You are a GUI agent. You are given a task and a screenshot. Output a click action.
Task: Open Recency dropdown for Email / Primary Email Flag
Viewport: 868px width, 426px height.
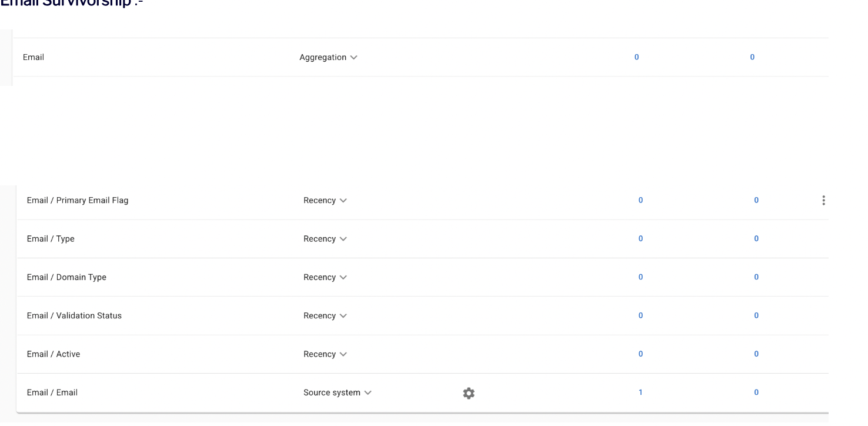[325, 201]
